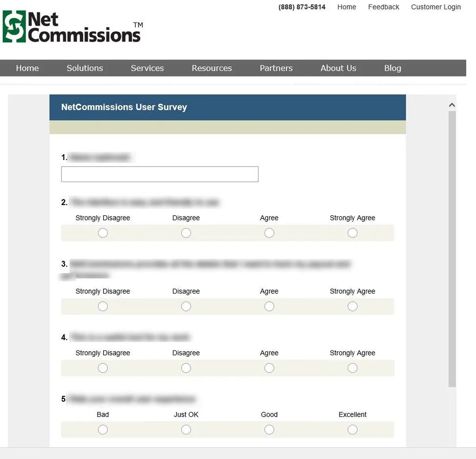Open the Solutions menu
Screen dimensions: 476x459
84,68
